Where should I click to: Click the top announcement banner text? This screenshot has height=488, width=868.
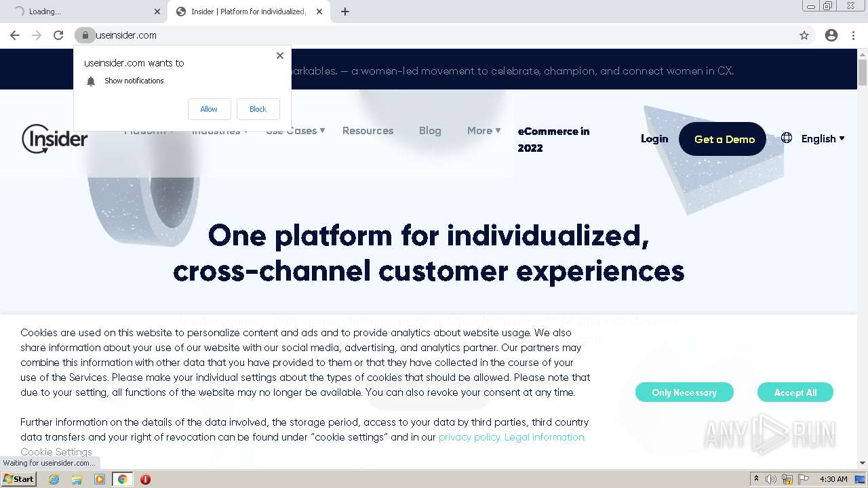point(513,70)
